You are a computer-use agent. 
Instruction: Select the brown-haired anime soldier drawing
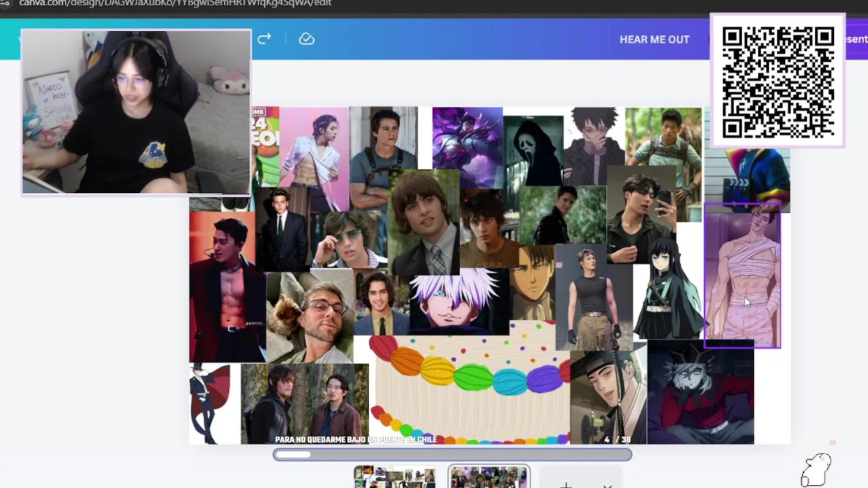pyautogui.click(x=533, y=283)
